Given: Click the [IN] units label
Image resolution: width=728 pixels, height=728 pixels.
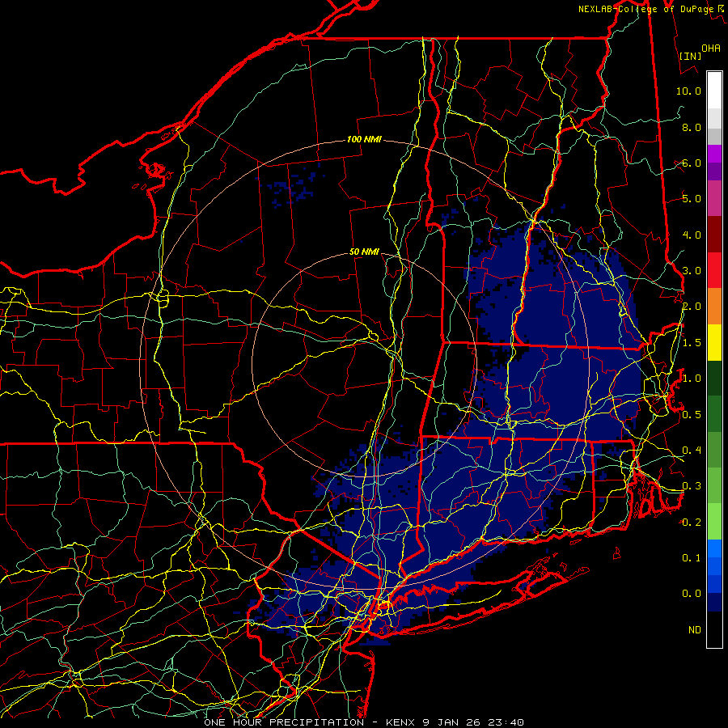Looking at the screenshot, I should click(690, 56).
